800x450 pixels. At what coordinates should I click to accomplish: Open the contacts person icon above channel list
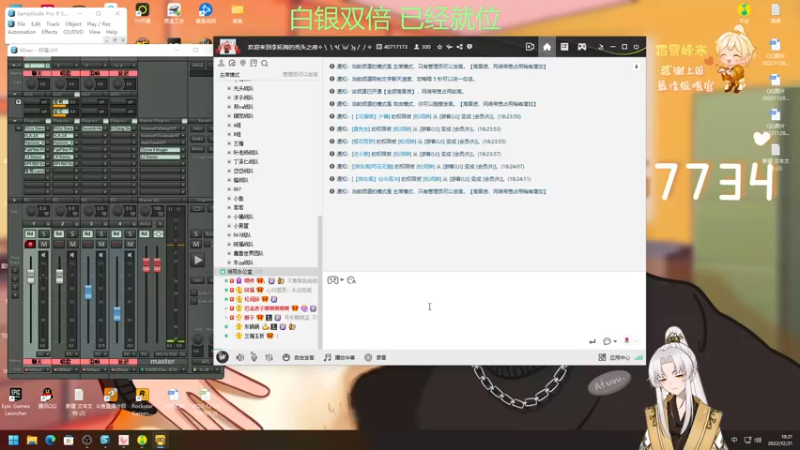tap(221, 63)
